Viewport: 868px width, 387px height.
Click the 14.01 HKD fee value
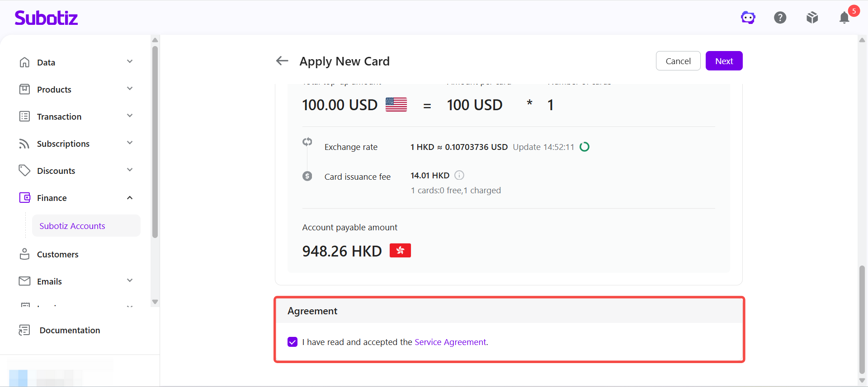(430, 175)
